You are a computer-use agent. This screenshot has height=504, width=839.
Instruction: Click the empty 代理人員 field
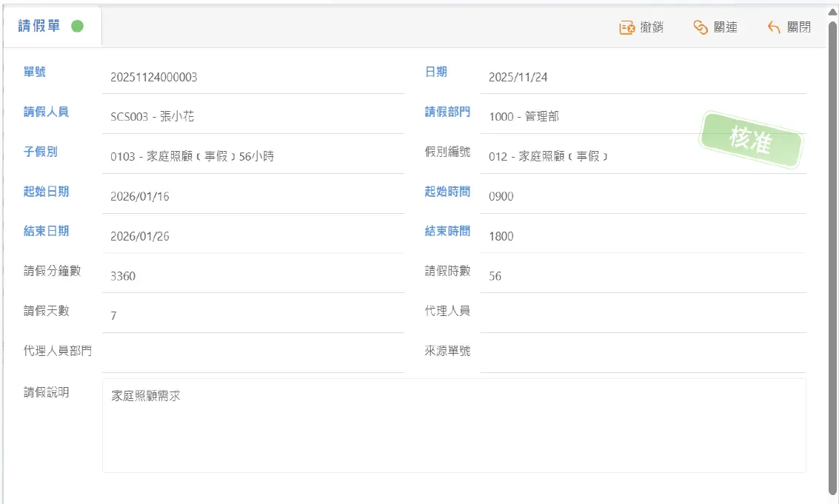641,314
